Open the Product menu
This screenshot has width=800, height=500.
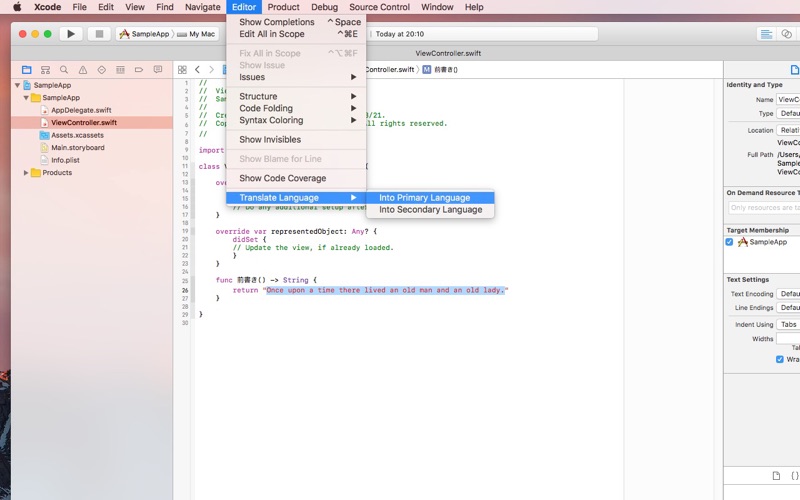pos(283,7)
